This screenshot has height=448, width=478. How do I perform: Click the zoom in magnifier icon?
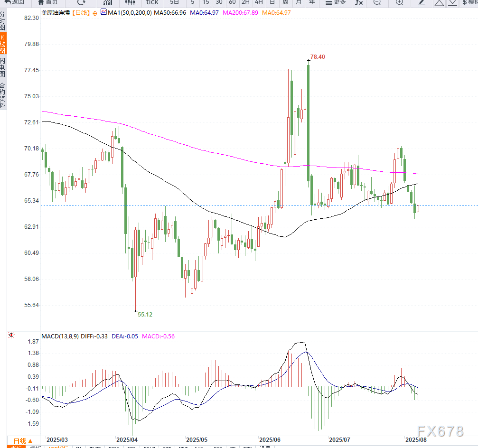pos(399,2)
